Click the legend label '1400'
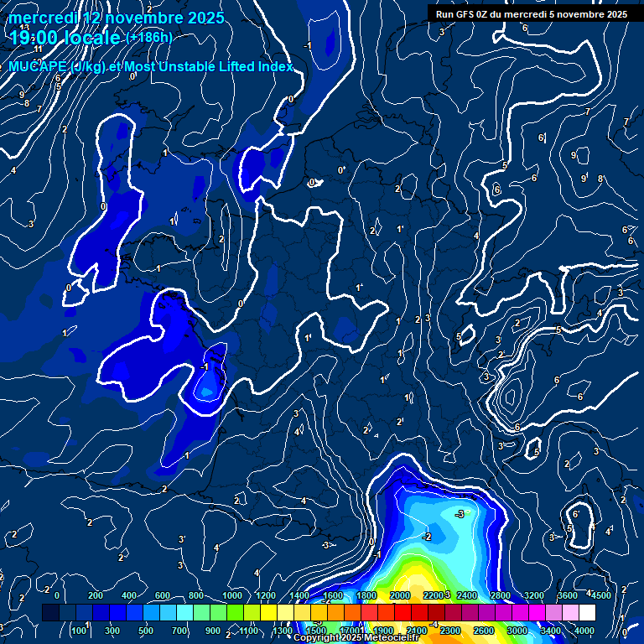Screen dimensions: 644x644 tap(299, 595)
